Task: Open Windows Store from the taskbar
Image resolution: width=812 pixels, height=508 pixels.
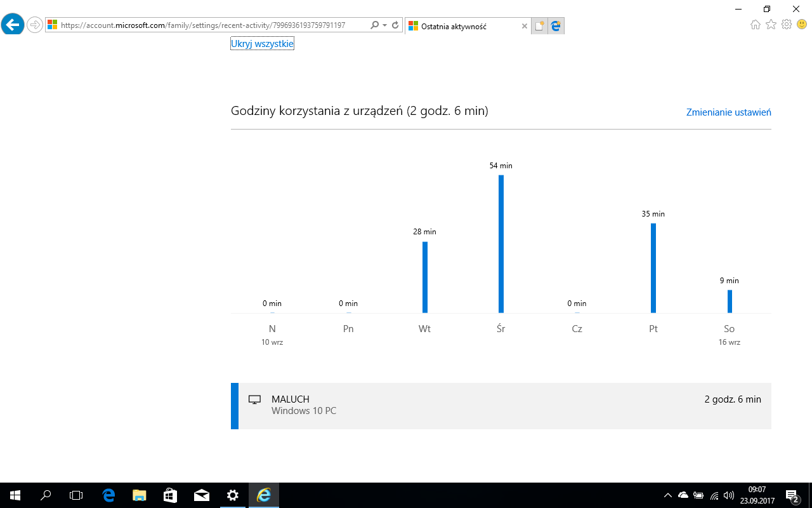Action: (170, 495)
